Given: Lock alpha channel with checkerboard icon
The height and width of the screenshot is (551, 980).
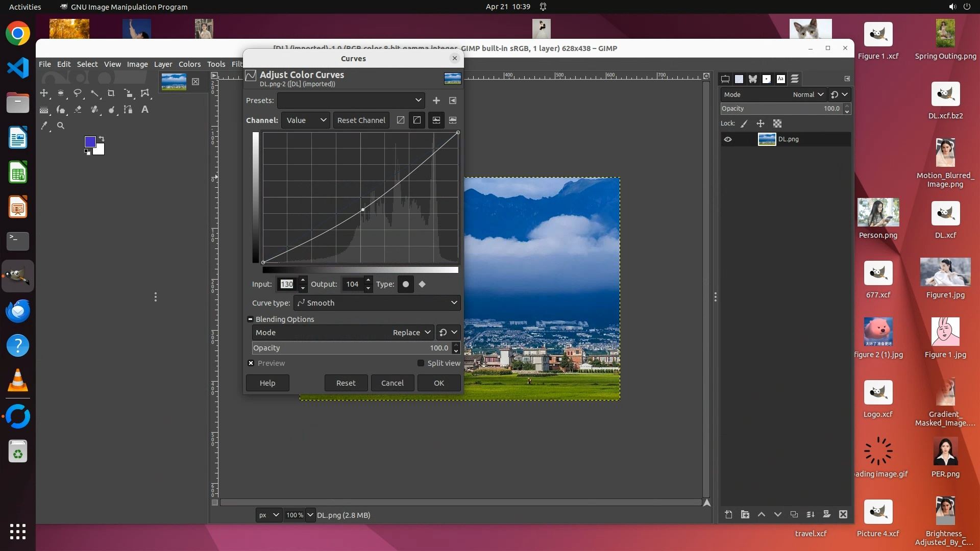Looking at the screenshot, I should (x=777, y=123).
